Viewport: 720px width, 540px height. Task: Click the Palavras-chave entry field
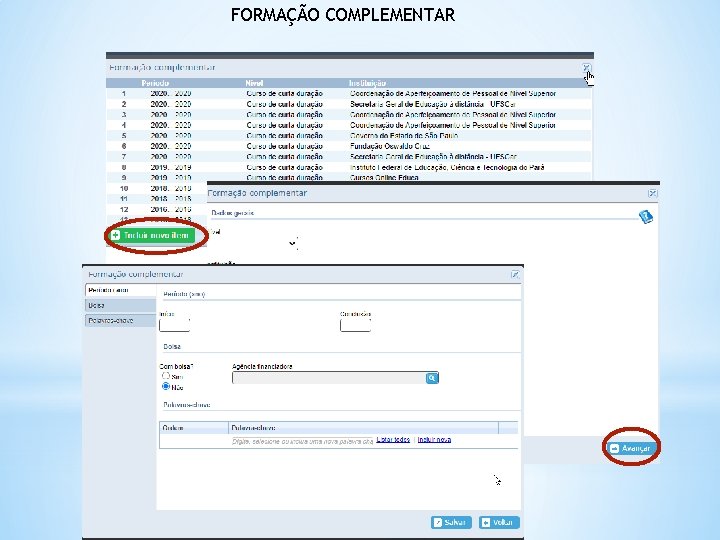point(302,441)
